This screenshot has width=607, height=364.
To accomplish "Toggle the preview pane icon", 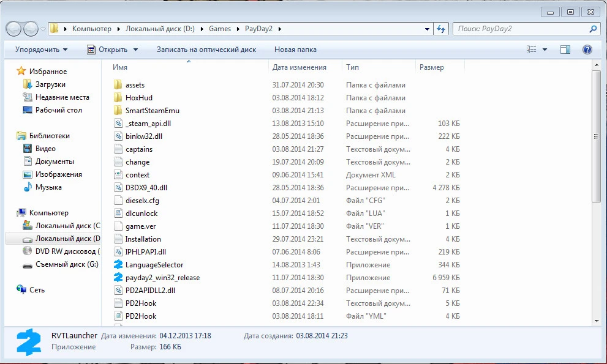I will point(565,50).
